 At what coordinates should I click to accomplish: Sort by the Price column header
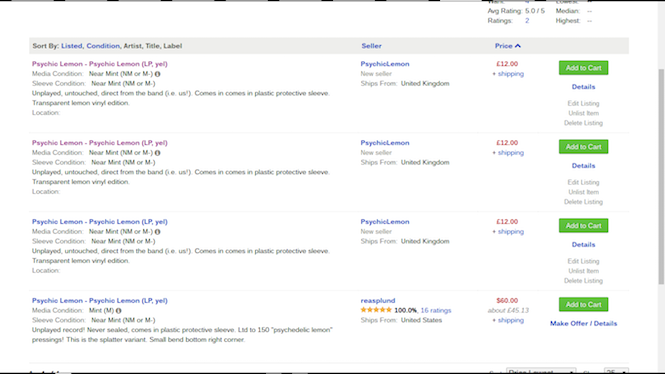[x=503, y=46]
